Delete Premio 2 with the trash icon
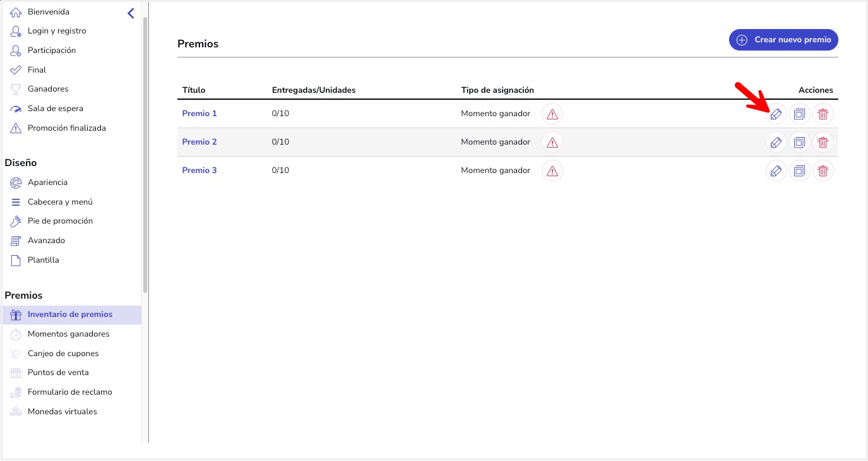This screenshot has width=868, height=461. 823,143
